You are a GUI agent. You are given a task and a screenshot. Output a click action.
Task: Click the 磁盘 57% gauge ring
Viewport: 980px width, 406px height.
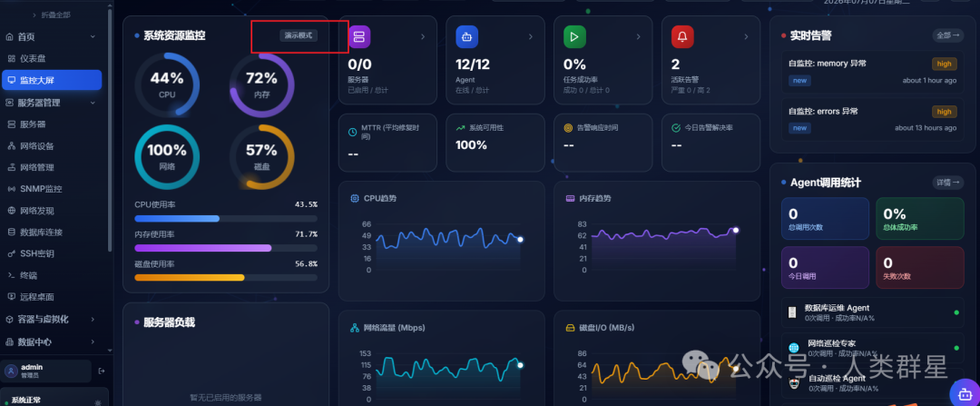[261, 156]
